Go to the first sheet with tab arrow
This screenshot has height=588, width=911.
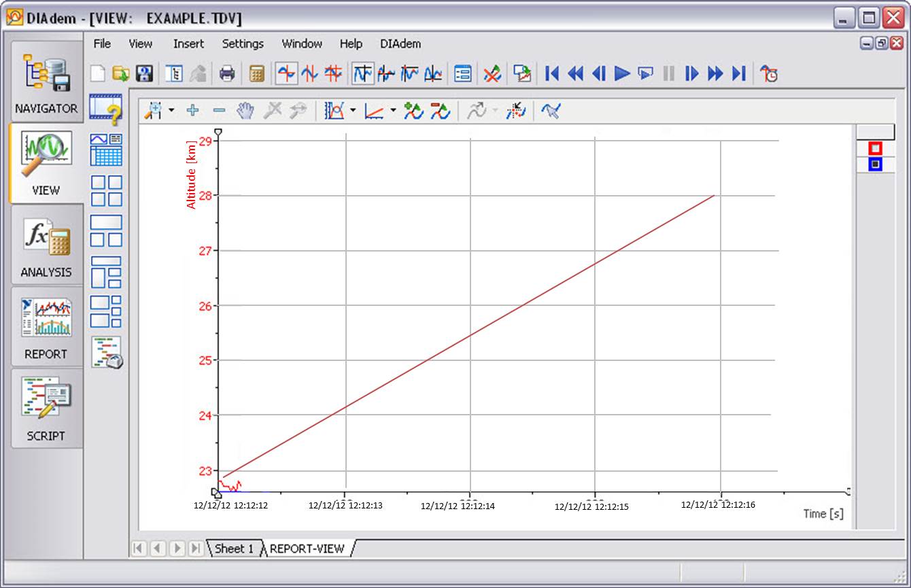coord(139,548)
